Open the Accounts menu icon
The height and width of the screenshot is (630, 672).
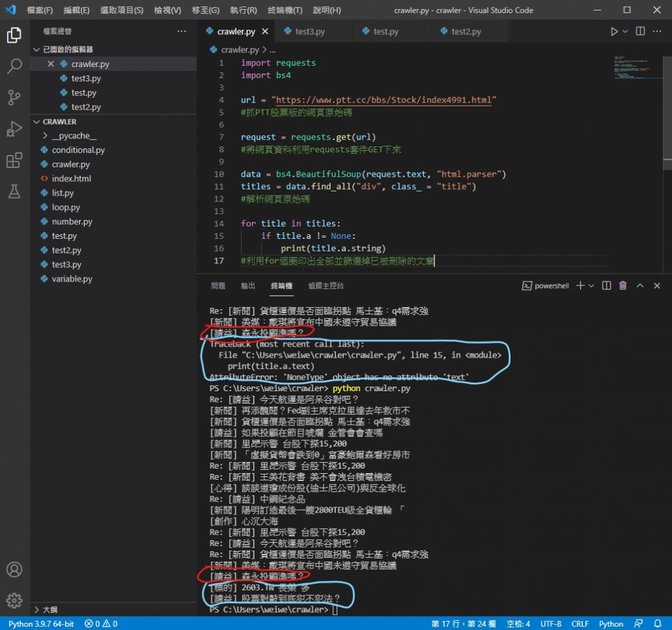pyautogui.click(x=14, y=570)
